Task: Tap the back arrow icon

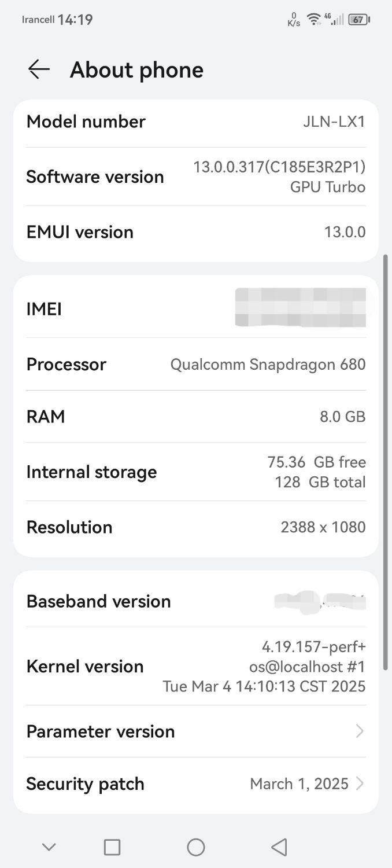Action: [x=39, y=69]
